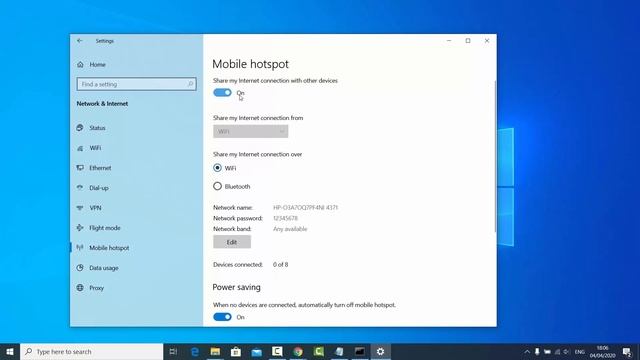
Task: Click the network name value text
Action: 305,207
